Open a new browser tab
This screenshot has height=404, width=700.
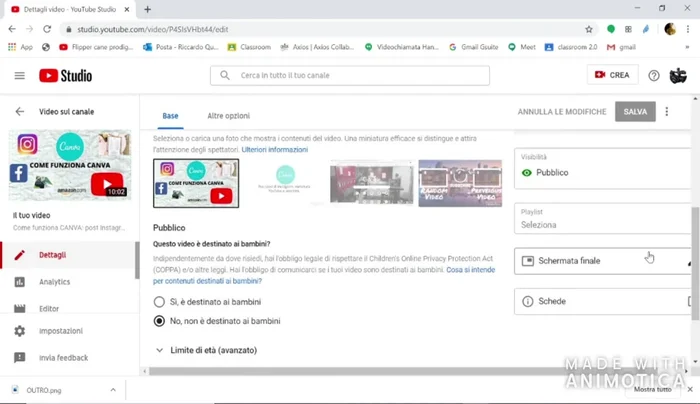pos(147,9)
